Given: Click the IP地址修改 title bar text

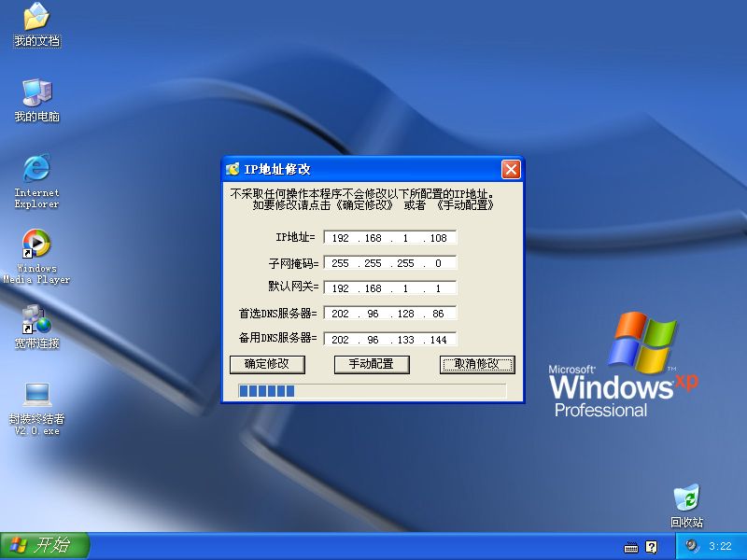Looking at the screenshot, I should pyautogui.click(x=277, y=169).
